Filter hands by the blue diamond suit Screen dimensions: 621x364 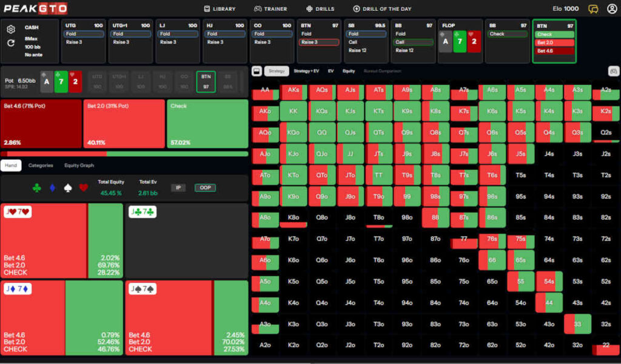click(x=52, y=188)
